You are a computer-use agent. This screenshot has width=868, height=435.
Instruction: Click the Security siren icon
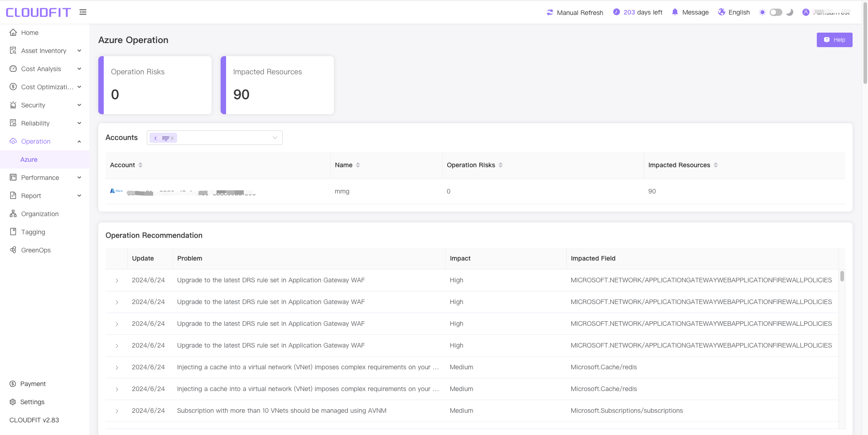coord(13,105)
